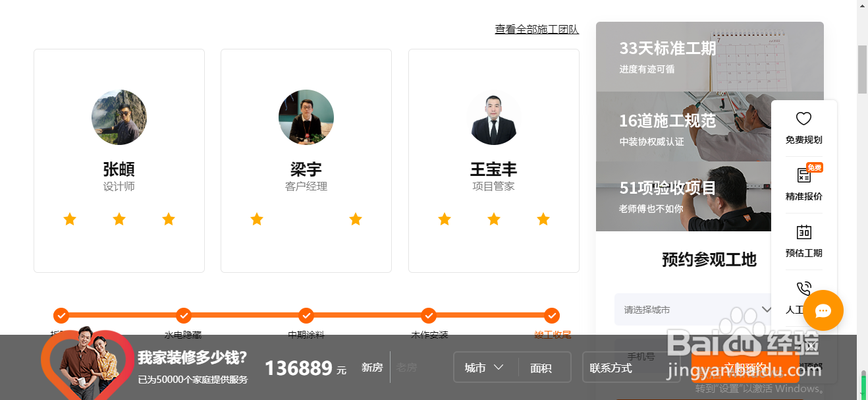Open the 查看全部施工团队 link

coord(537,29)
